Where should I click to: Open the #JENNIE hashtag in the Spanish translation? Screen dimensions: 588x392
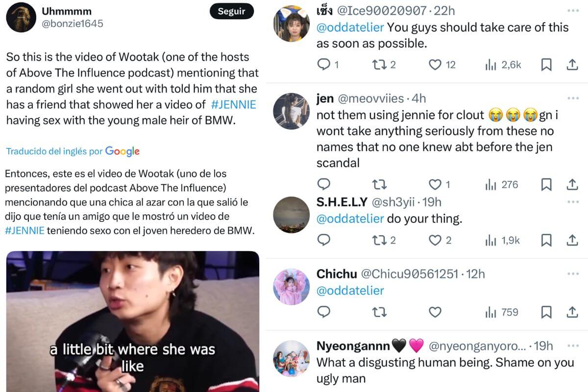point(24,230)
